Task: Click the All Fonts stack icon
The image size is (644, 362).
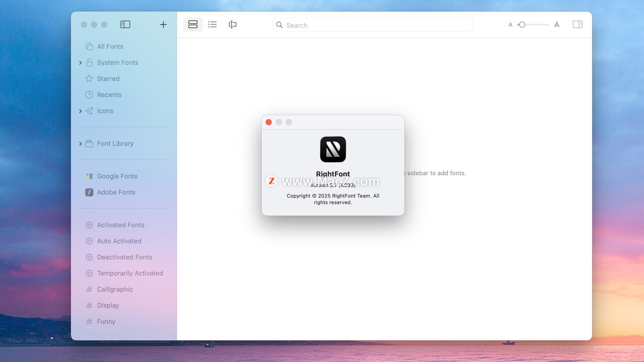Action: click(89, 47)
